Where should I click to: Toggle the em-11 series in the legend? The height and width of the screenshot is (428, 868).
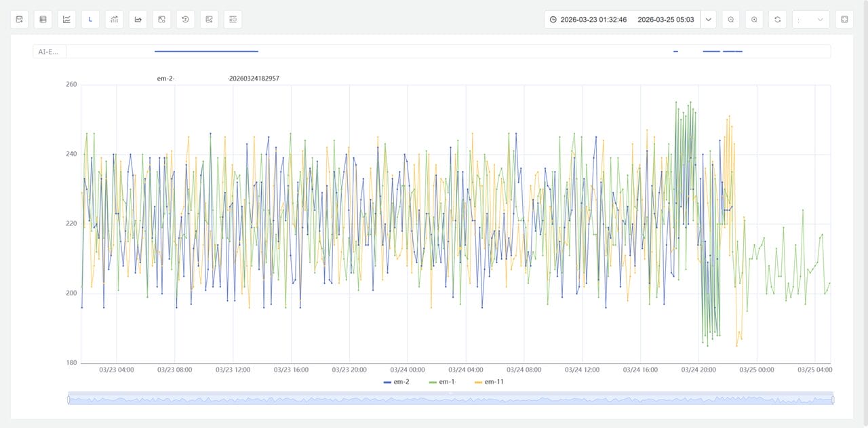[488, 382]
